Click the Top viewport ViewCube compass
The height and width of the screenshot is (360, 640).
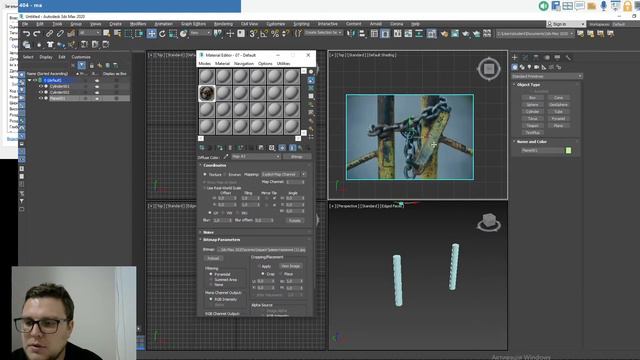coord(489,69)
